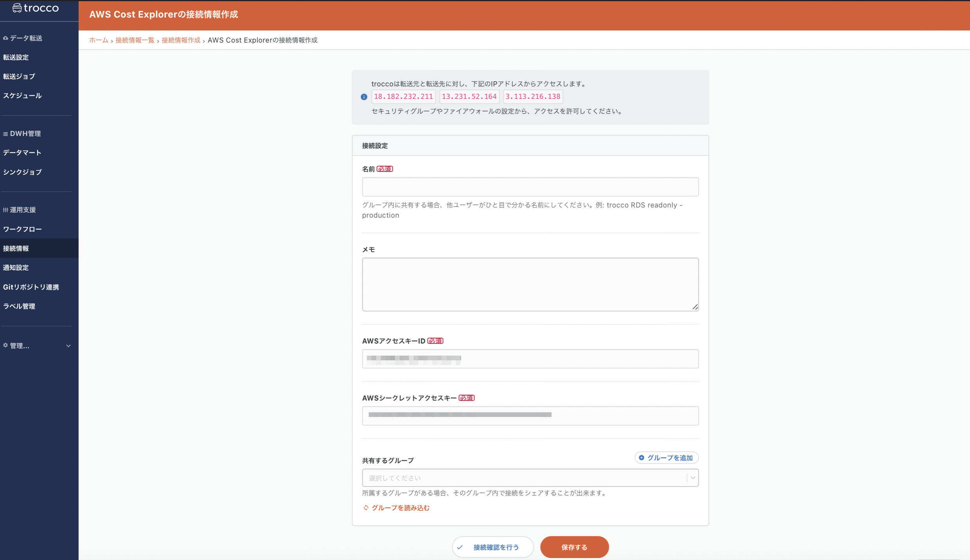Click the plus icon in グループを追加
Viewport: 970px width, 560px height.
pos(641,458)
